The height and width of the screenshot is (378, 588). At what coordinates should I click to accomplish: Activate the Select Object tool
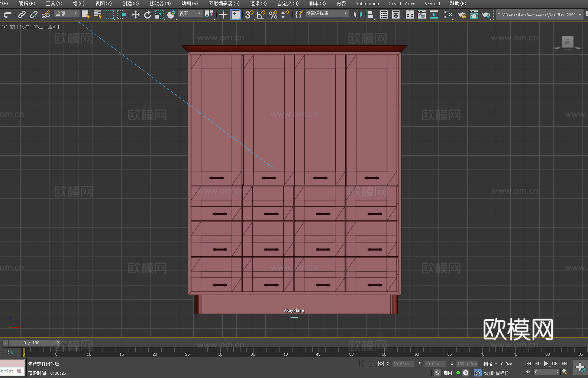[85, 14]
